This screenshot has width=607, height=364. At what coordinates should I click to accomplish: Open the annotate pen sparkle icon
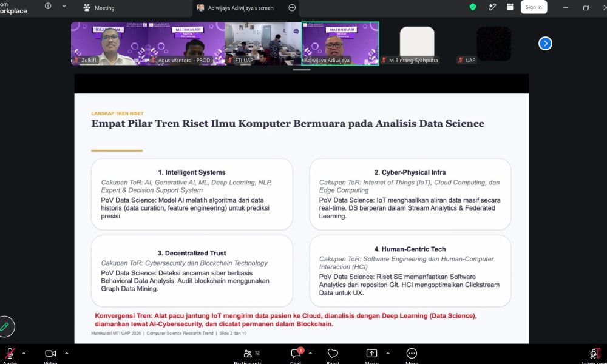click(492, 7)
